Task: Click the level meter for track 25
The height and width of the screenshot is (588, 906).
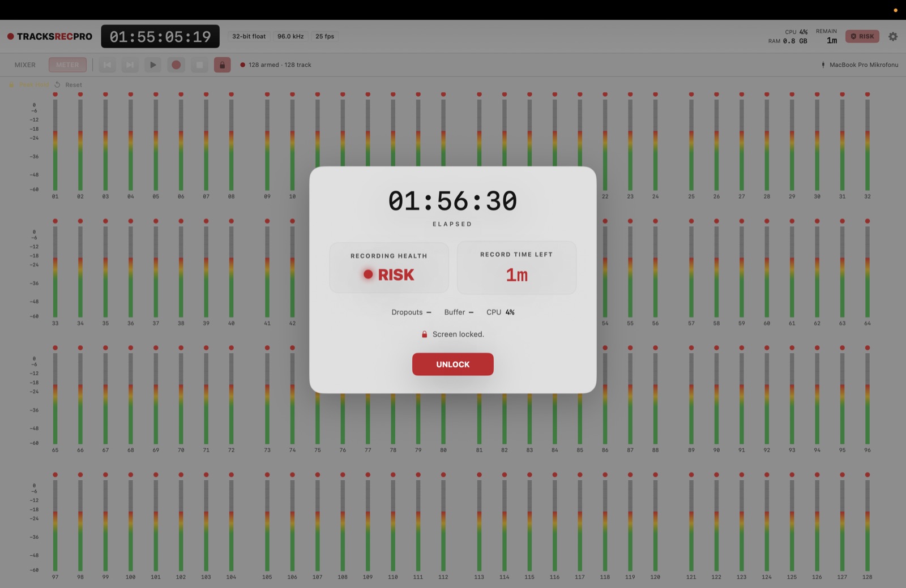Action: pyautogui.click(x=691, y=145)
